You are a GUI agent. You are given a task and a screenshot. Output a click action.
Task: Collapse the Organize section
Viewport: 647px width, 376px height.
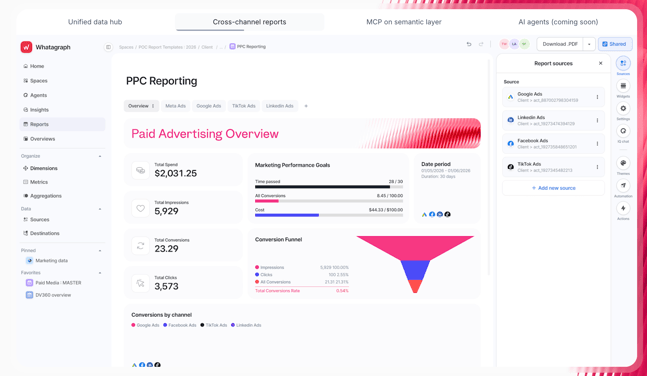[100, 156]
